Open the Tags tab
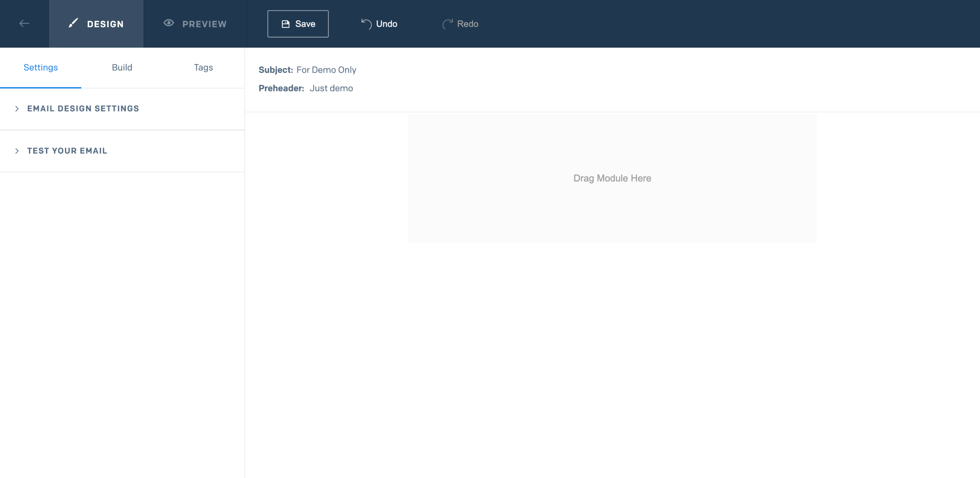The image size is (980, 478). (x=203, y=67)
